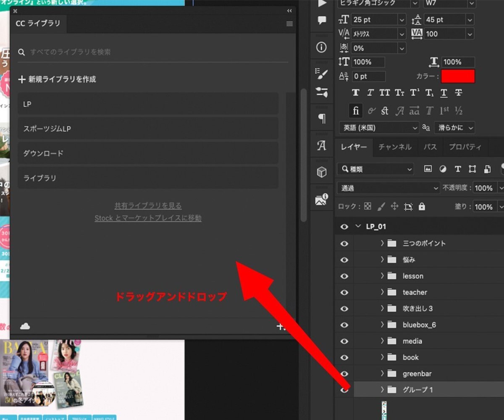
Task: Switch to the レイヤー tab
Action: coord(354,147)
